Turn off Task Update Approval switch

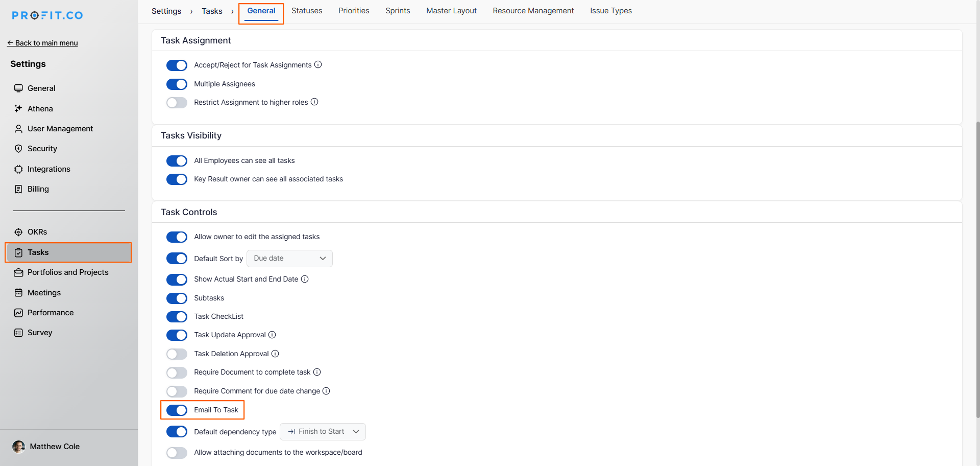(177, 335)
